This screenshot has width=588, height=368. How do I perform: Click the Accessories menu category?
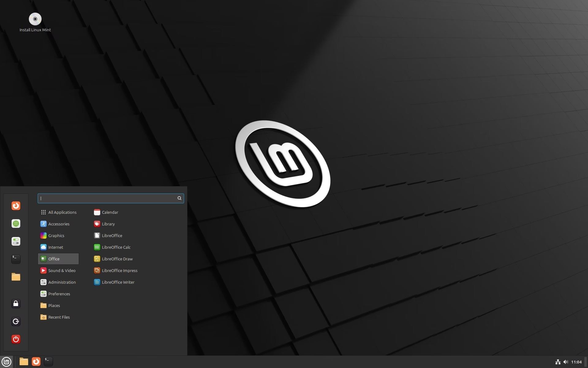pos(58,224)
